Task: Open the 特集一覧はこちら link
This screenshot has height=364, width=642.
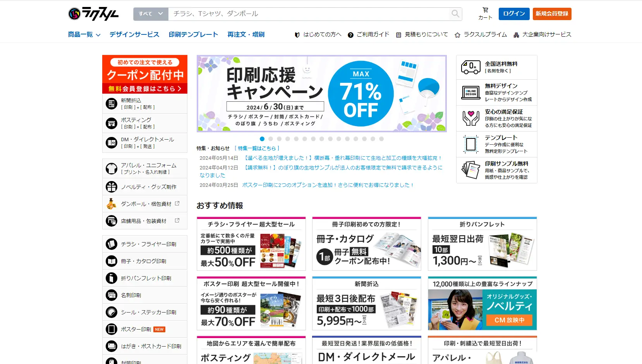Action: click(257, 148)
